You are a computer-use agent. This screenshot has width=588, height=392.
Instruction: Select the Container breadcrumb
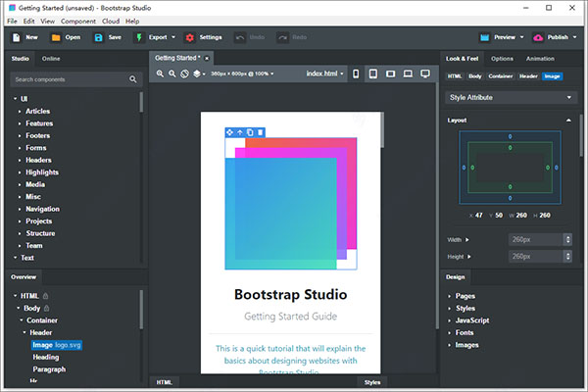(x=500, y=76)
